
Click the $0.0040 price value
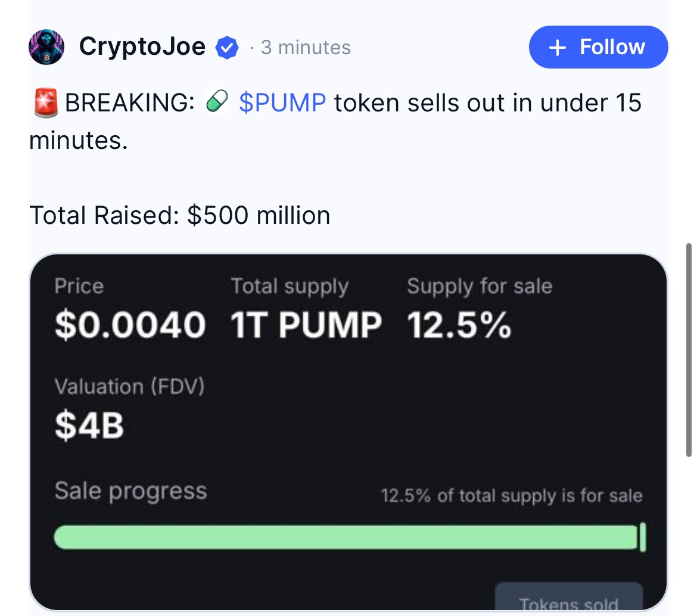coord(130,326)
